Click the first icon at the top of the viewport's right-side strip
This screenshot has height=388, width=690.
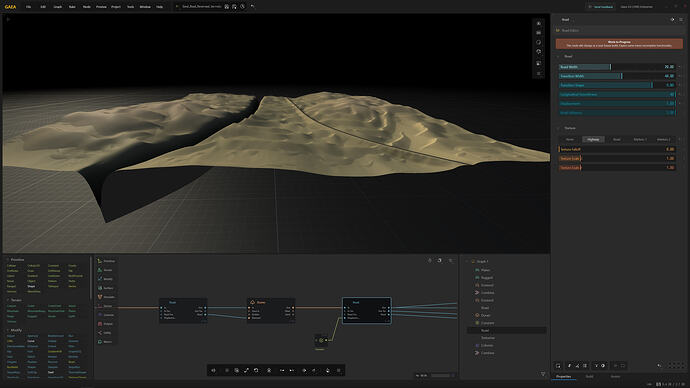539,23
